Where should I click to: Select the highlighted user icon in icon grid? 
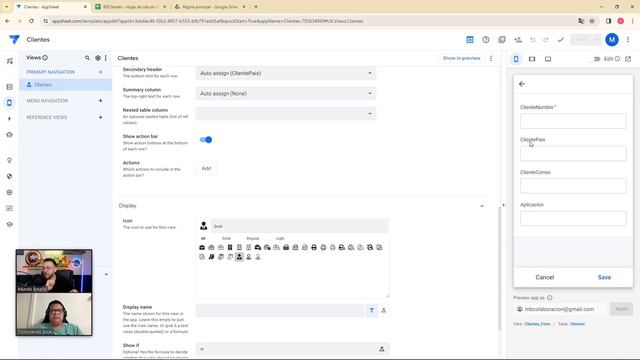(239, 257)
